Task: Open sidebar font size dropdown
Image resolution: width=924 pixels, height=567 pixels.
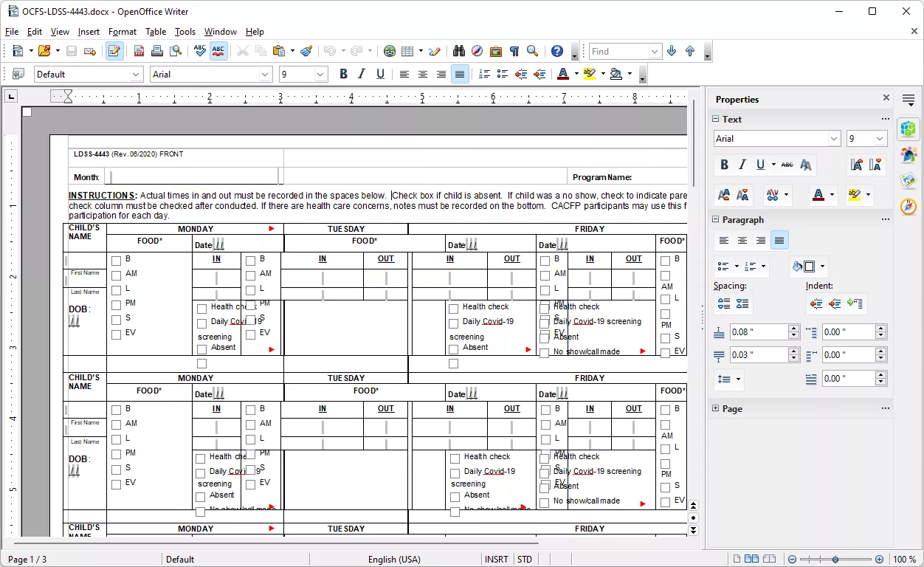Action: coord(880,138)
